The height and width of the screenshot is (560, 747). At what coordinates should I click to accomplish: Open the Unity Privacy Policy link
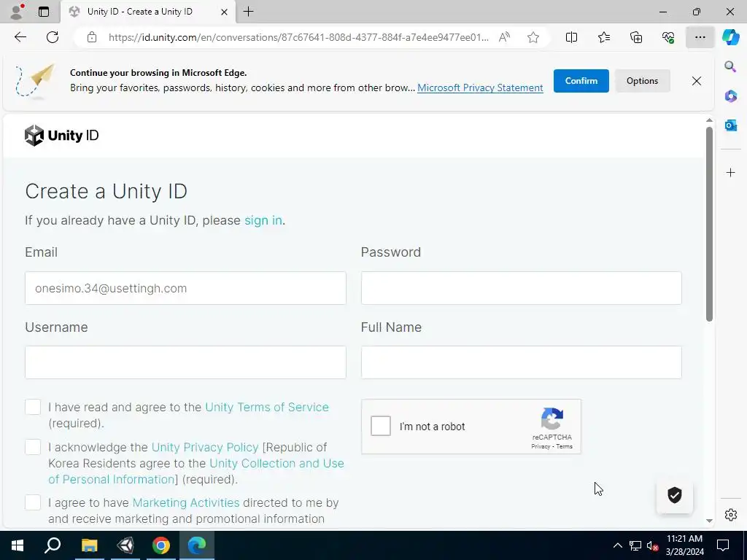[x=205, y=448]
